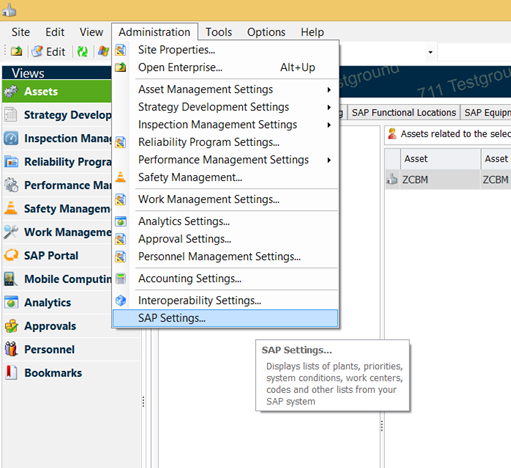Open the Tools menu
Image resolution: width=511 pixels, height=468 pixels.
(218, 32)
